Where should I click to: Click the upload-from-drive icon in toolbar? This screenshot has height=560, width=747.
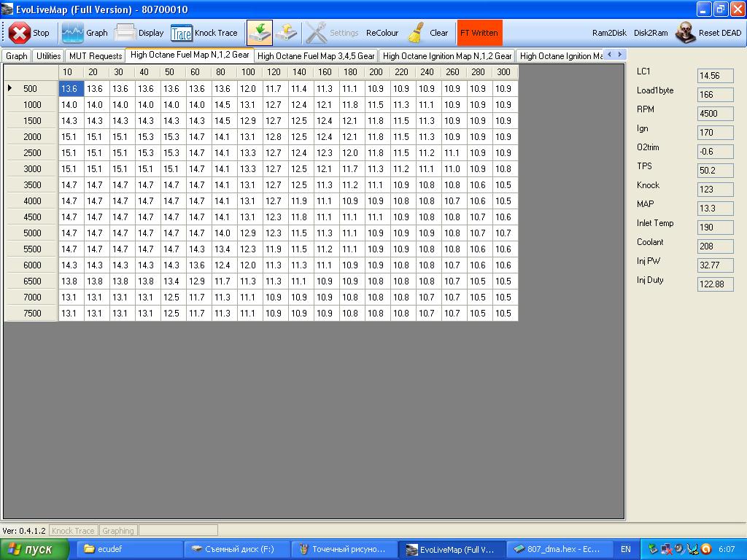285,33
